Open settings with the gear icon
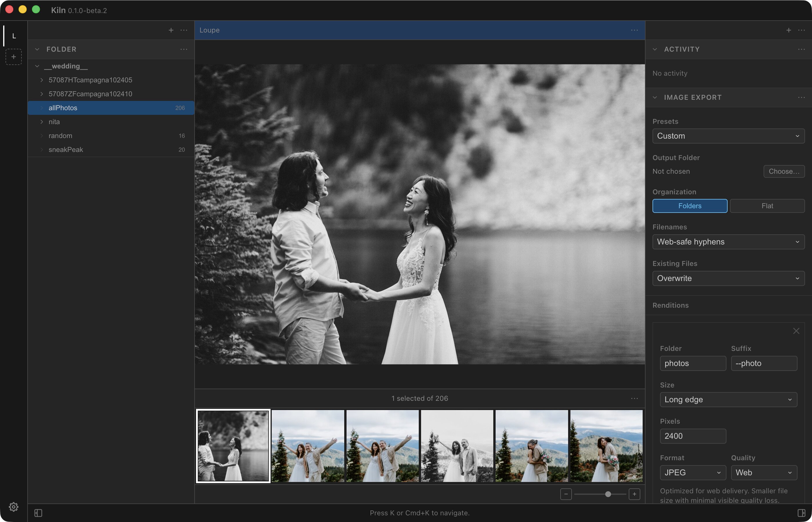The image size is (812, 522). [14, 507]
